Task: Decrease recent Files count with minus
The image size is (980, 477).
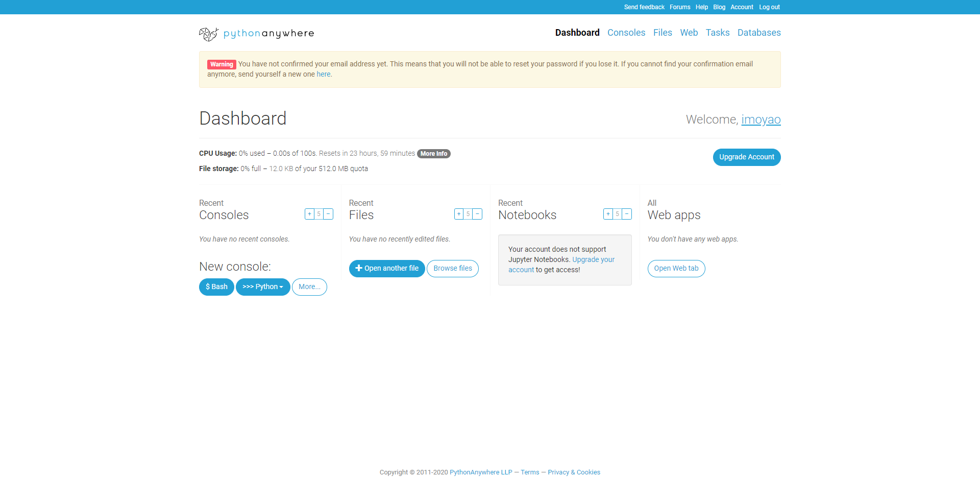Action: (477, 214)
